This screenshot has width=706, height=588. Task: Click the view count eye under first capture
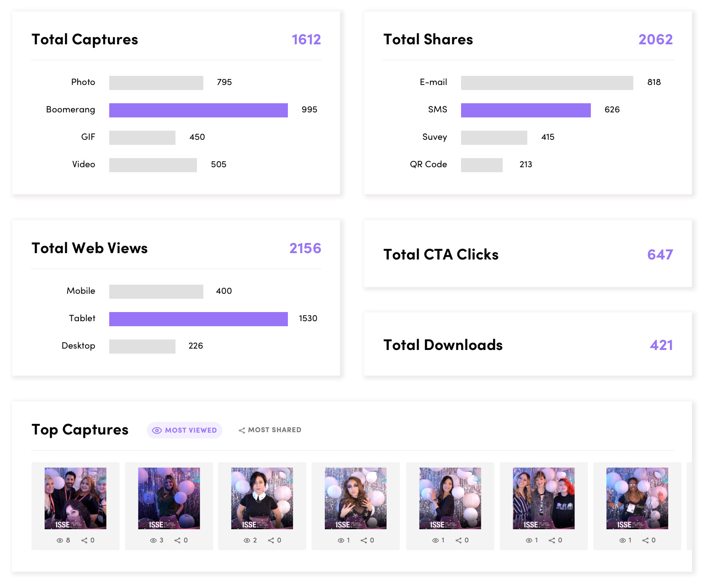59,540
